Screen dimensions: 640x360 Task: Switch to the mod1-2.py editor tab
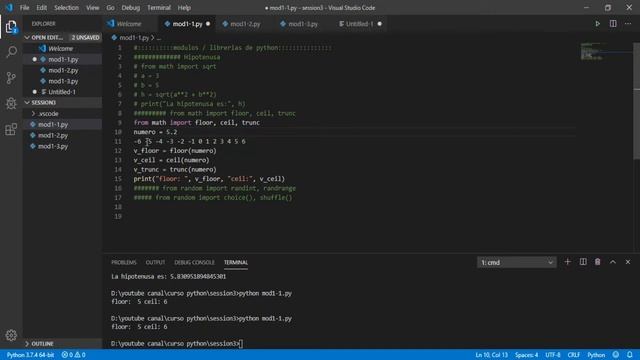[245, 24]
